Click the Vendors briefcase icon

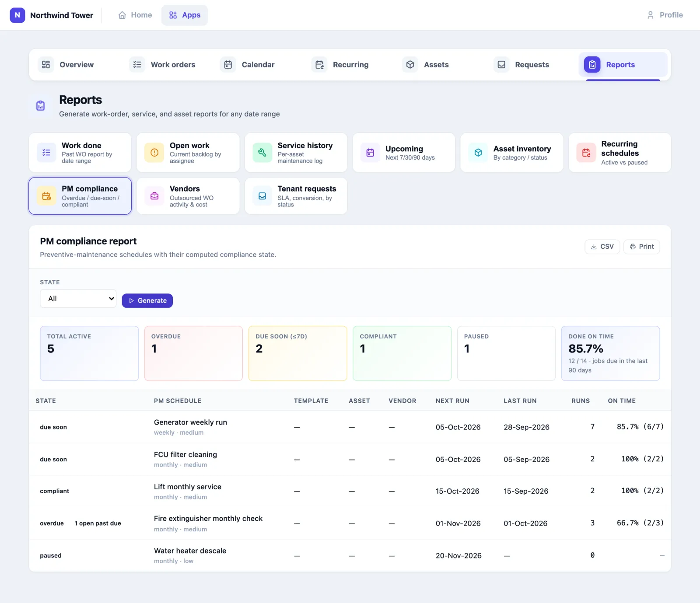pos(154,196)
